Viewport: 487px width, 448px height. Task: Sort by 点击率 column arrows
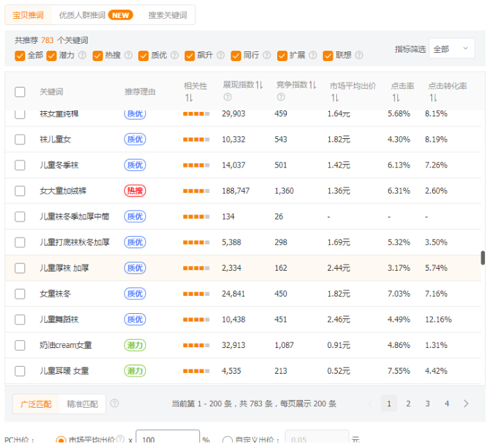pos(395,98)
